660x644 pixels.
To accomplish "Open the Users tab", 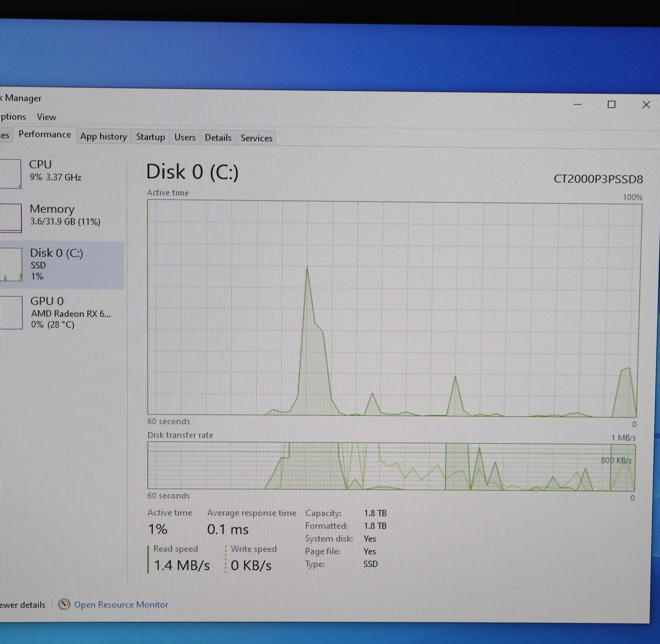I will tap(185, 137).
